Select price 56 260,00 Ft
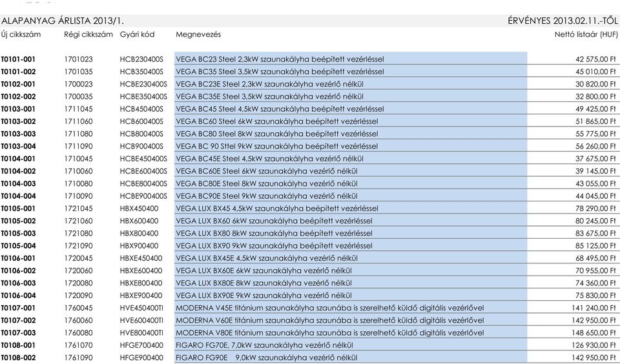The width and height of the screenshot is (620, 364). [596, 147]
